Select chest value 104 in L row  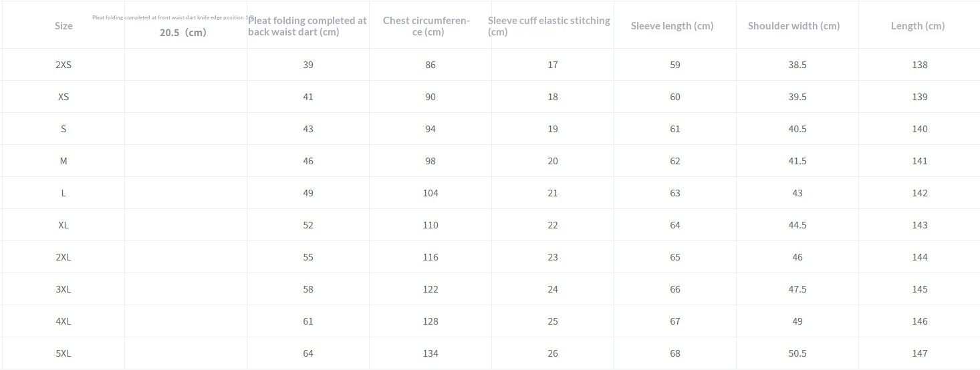tap(431, 193)
